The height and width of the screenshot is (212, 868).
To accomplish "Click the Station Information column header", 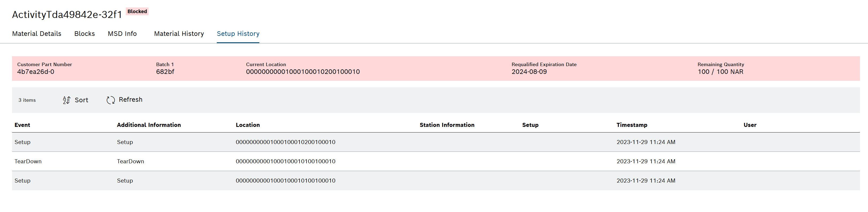I will 447,125.
